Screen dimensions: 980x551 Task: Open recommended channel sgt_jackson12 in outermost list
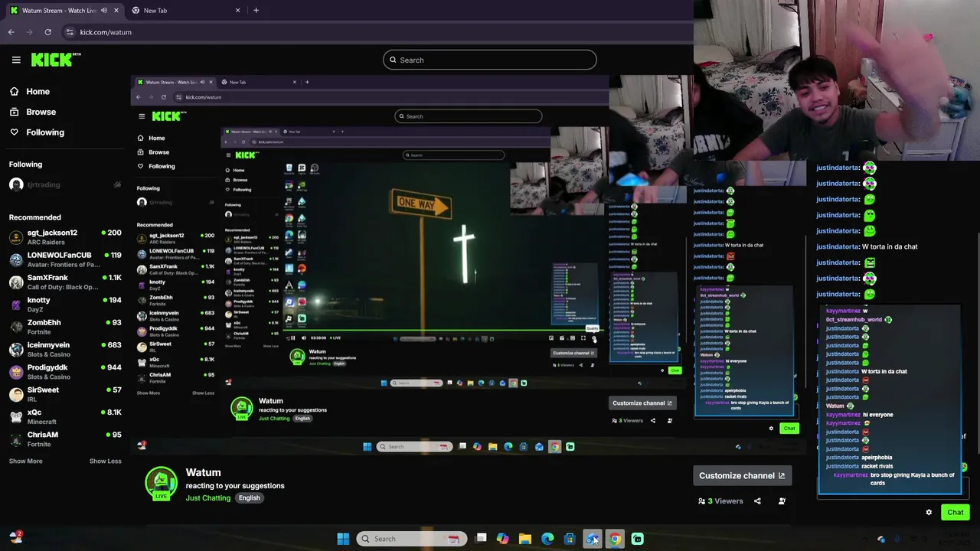(x=65, y=237)
